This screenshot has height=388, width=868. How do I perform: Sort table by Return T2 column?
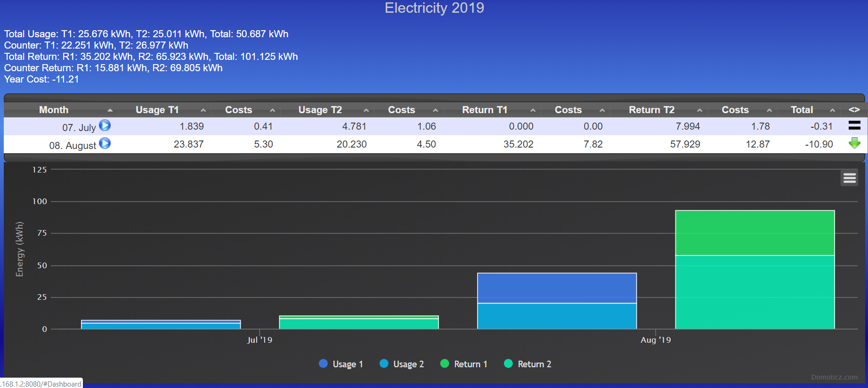[x=651, y=110]
